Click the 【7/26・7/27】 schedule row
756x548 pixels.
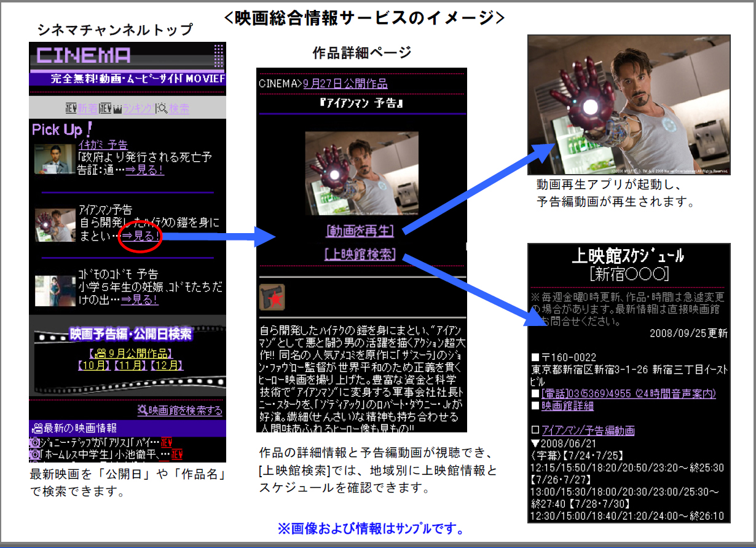tap(561, 480)
